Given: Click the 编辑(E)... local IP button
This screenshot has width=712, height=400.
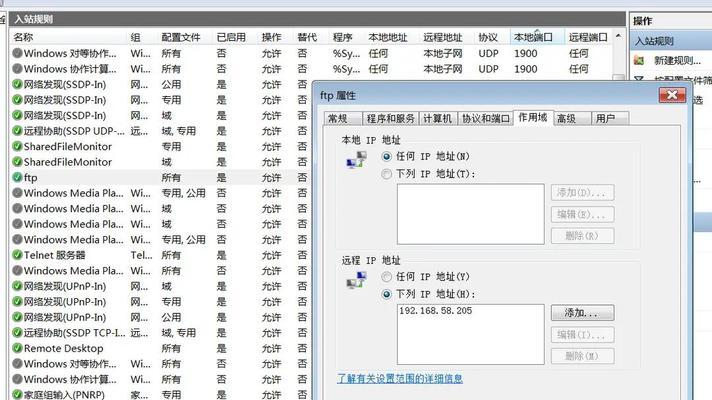Looking at the screenshot, I should (583, 214).
